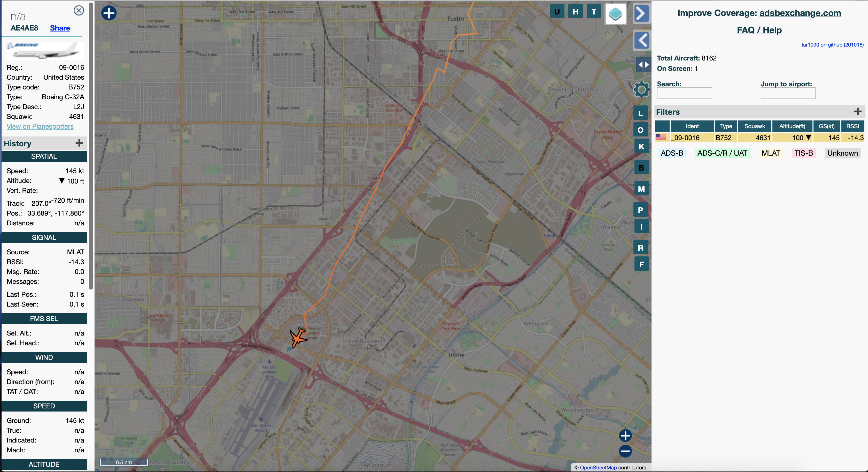The image size is (868, 472).
Task: Click the US flag in aircraft row
Action: coord(661,136)
